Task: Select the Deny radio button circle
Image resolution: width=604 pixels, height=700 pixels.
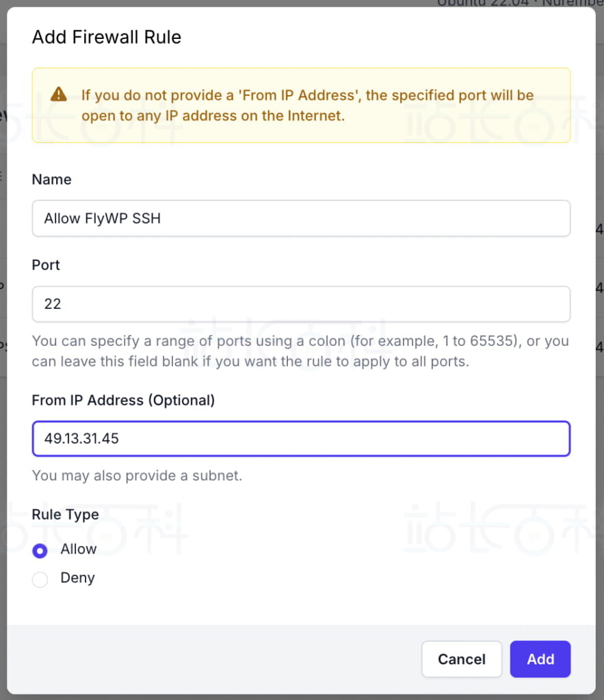Action: [40, 580]
